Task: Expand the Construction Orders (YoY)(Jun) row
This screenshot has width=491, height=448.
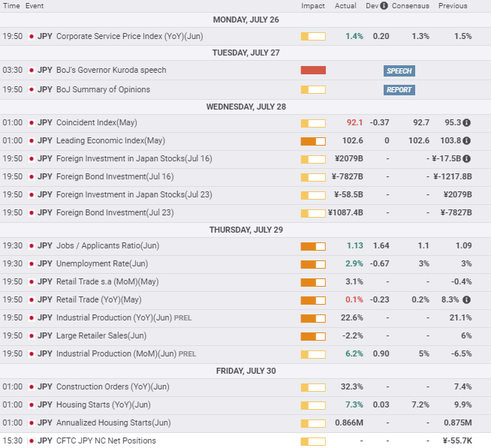Action: (113, 387)
